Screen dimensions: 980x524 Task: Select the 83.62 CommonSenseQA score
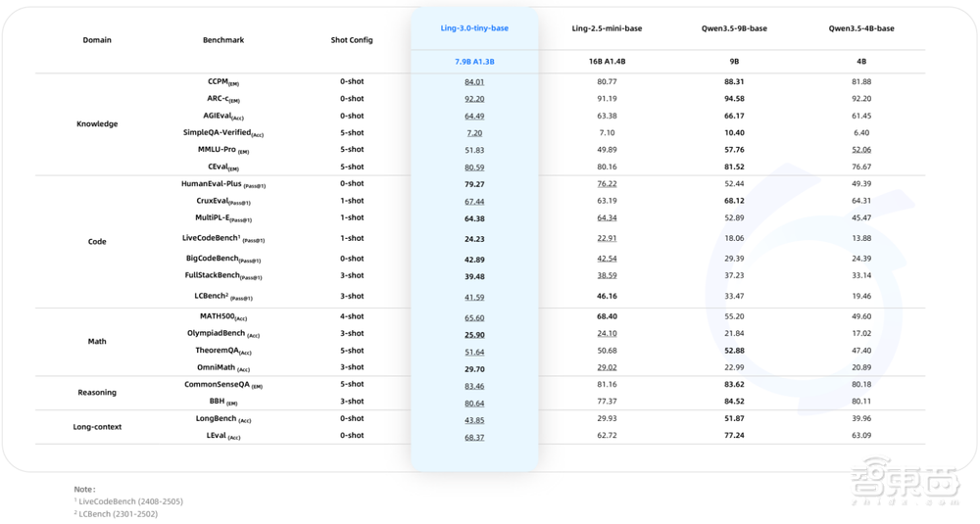(x=734, y=385)
